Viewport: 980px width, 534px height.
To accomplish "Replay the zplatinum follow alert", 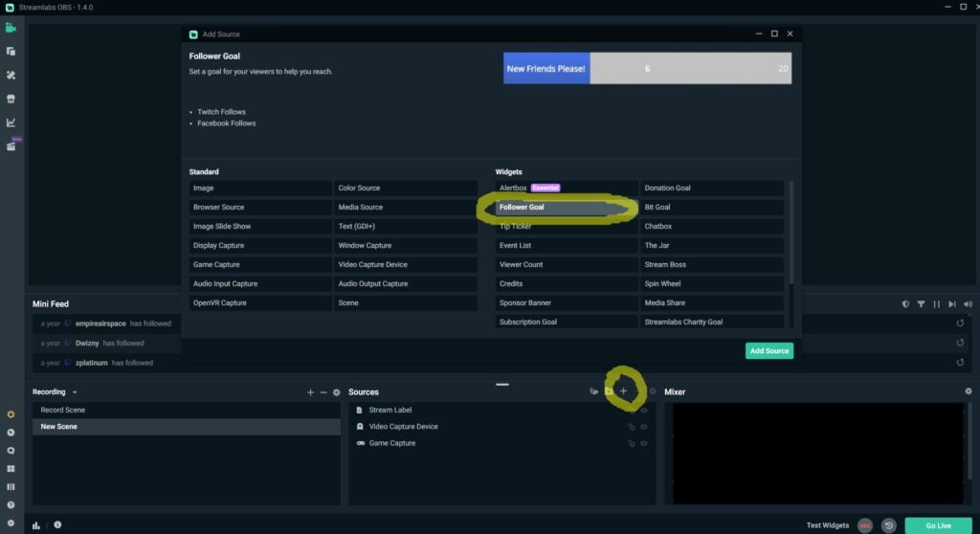I will (960, 363).
